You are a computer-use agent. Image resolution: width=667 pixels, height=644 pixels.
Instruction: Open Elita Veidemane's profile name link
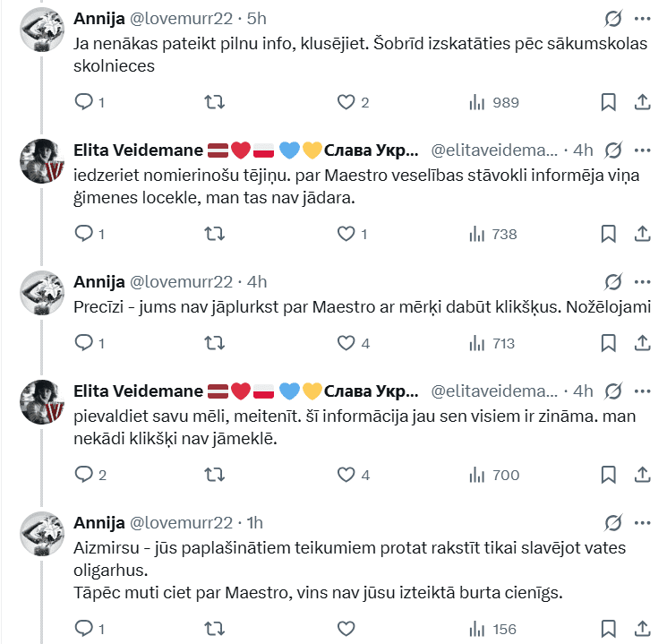coord(134,149)
